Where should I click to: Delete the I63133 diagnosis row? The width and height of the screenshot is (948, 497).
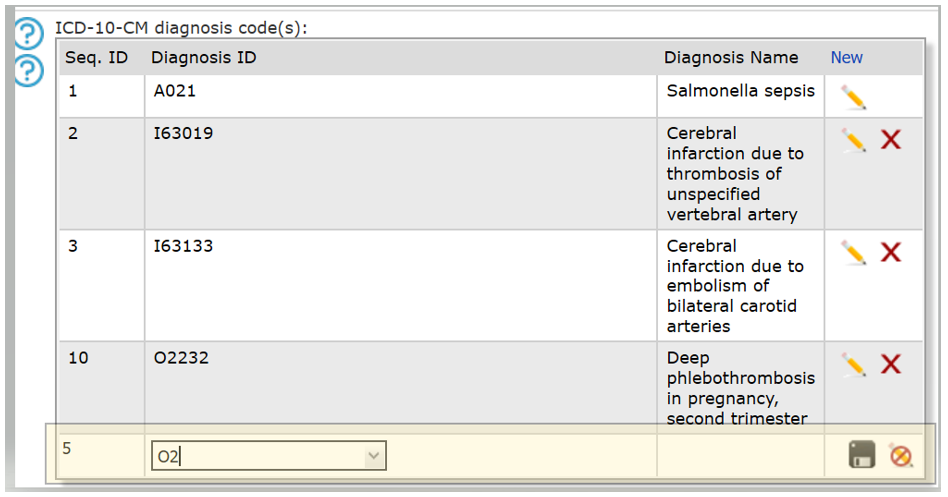pyautogui.click(x=891, y=252)
